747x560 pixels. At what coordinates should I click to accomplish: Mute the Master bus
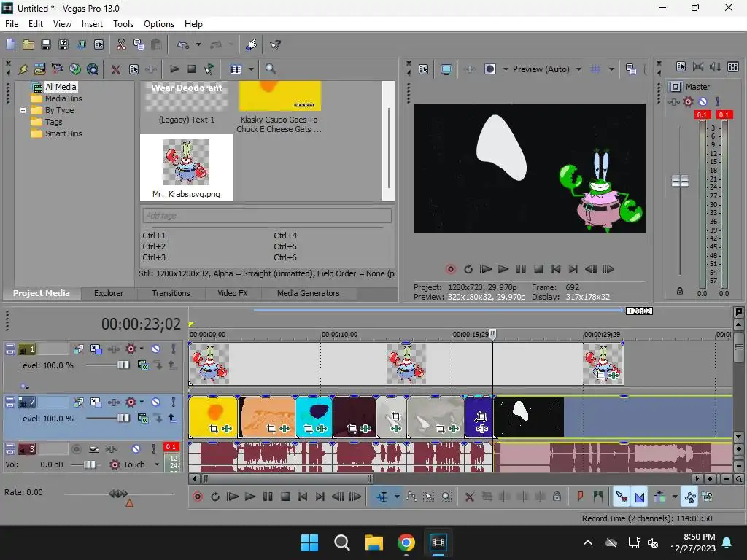click(x=703, y=101)
